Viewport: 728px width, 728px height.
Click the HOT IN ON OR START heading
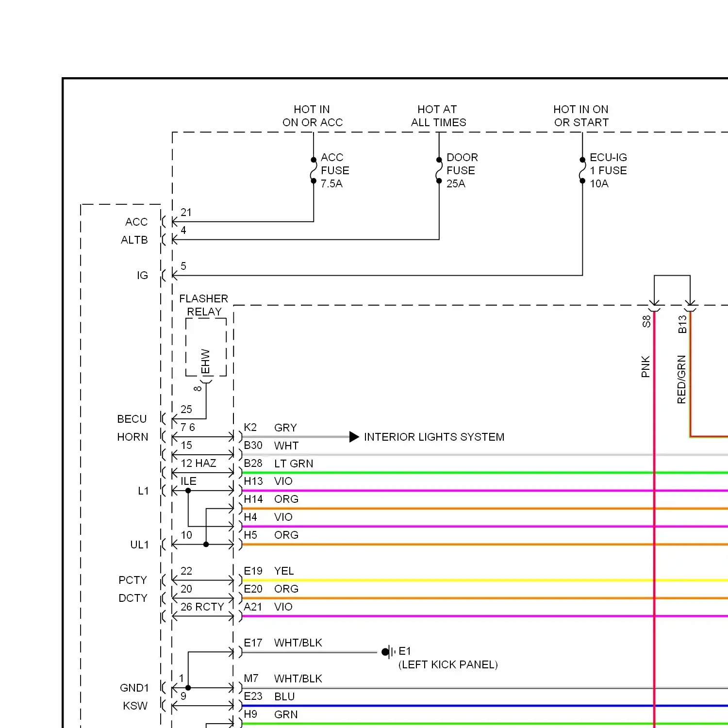(581, 116)
